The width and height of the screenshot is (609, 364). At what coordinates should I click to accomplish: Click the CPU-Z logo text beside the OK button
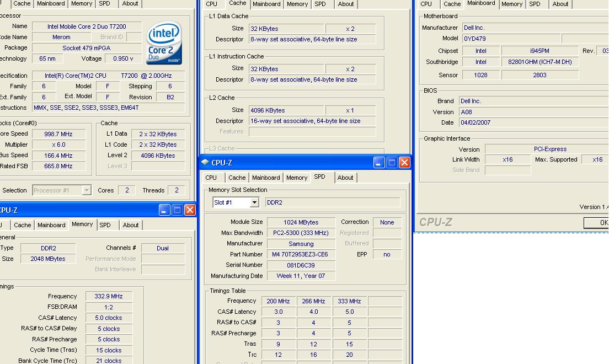click(x=436, y=222)
